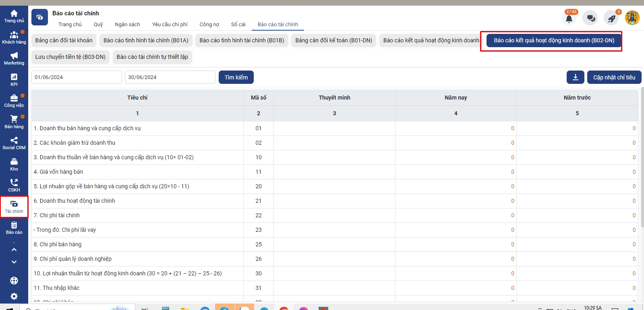Select Bảng cân đối tài khoản report
644x310 pixels.
tap(64, 40)
